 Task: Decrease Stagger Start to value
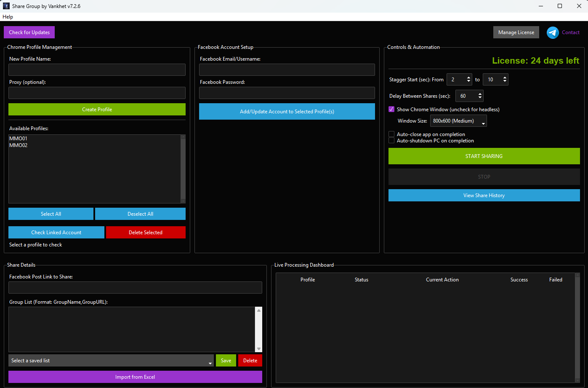[x=505, y=82]
